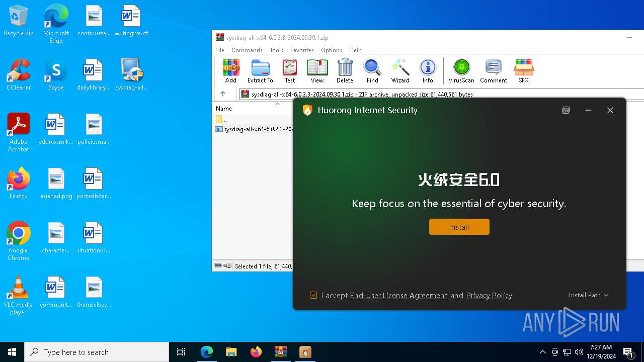Open the Privacy Policy link
644x362 pixels.
(x=489, y=296)
